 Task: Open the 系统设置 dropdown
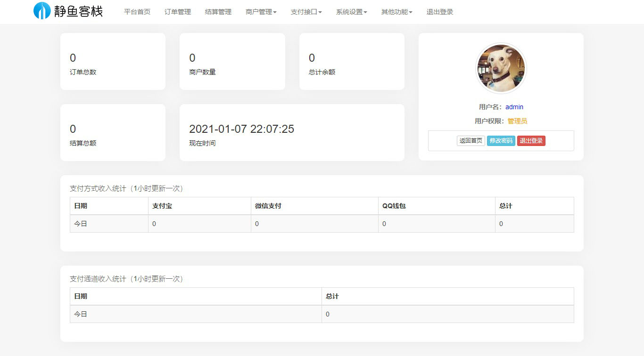pos(352,12)
